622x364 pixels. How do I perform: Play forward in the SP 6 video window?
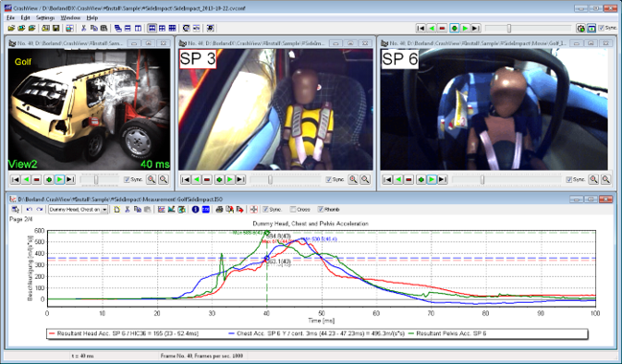click(x=431, y=180)
